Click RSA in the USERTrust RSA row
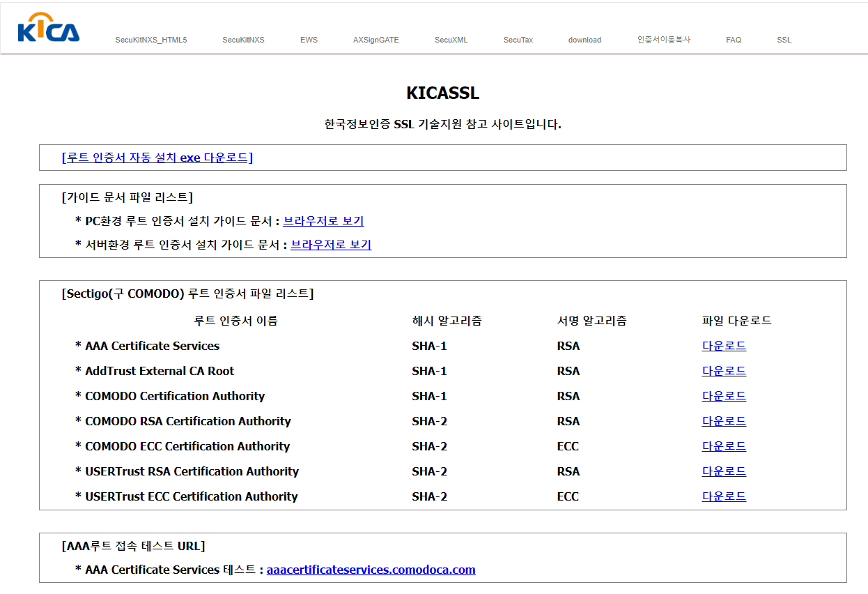The image size is (868, 594). pyautogui.click(x=568, y=471)
